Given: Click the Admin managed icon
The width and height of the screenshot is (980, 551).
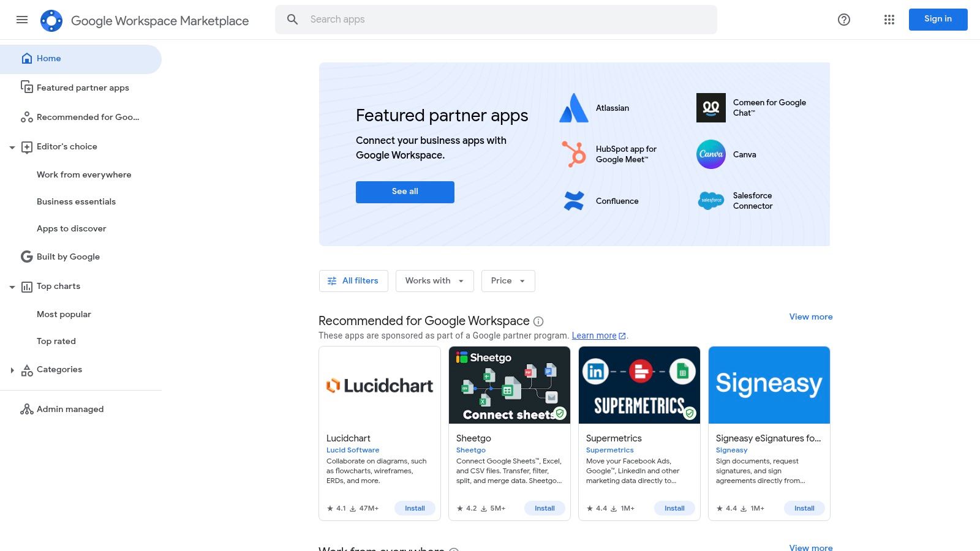Looking at the screenshot, I should point(27,409).
